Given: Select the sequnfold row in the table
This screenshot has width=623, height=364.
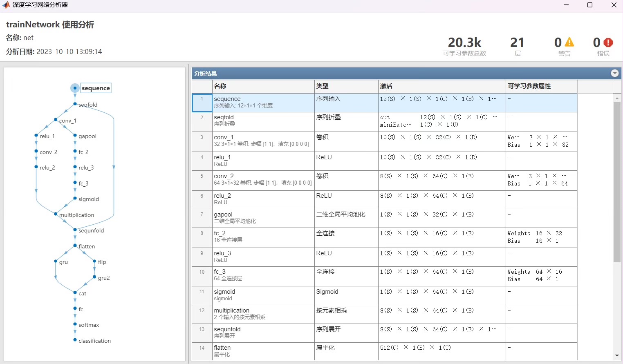Looking at the screenshot, I should point(384,333).
